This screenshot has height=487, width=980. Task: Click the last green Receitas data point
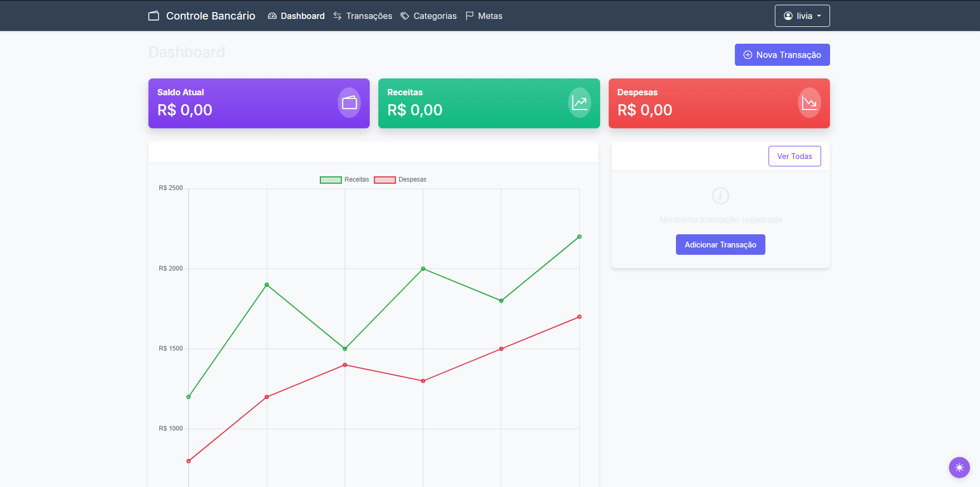(x=579, y=237)
